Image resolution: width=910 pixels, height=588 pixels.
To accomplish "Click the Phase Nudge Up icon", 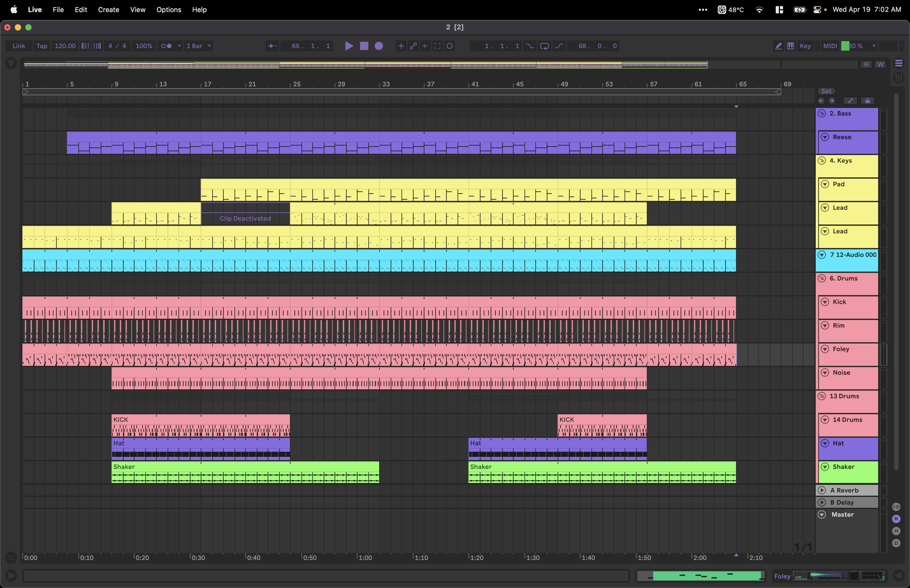I will click(x=97, y=46).
